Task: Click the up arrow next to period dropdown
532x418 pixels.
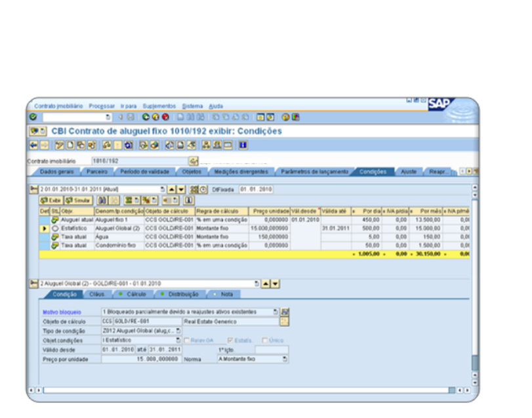Action: pyautogui.click(x=172, y=190)
